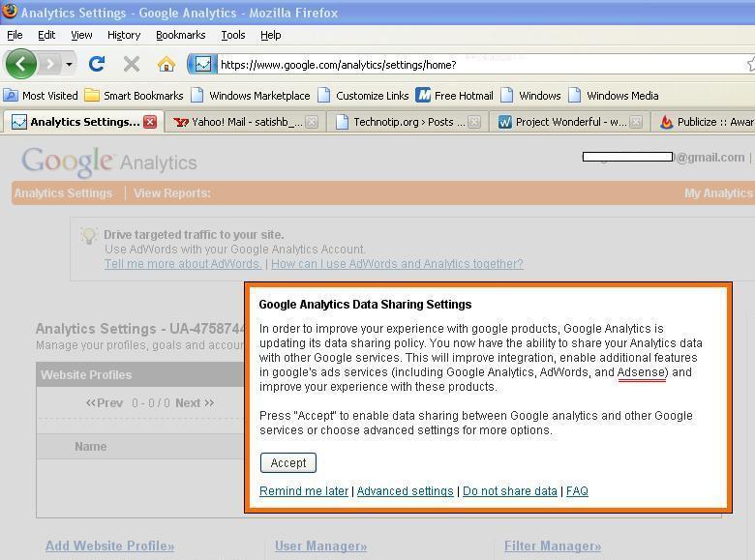Open the Help menu
Image resolution: width=755 pixels, height=560 pixels.
pyautogui.click(x=271, y=35)
